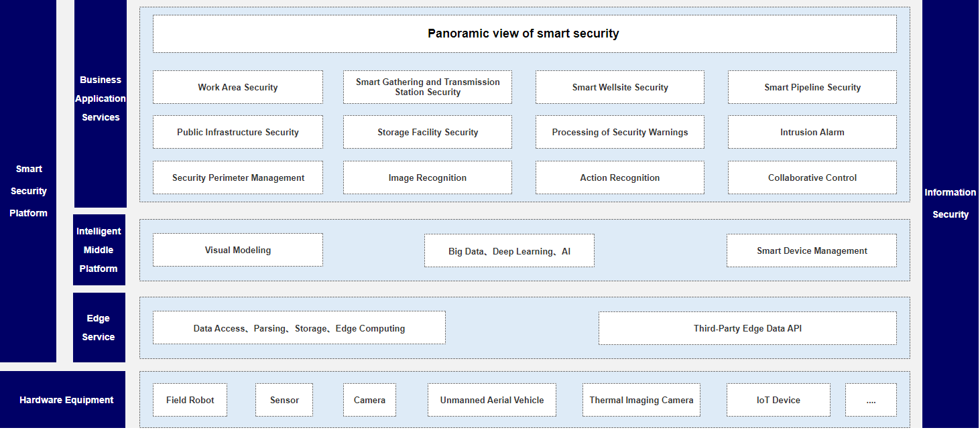Click the Panoramic view of smart security banner
The height and width of the screenshot is (432, 980).
tap(524, 33)
